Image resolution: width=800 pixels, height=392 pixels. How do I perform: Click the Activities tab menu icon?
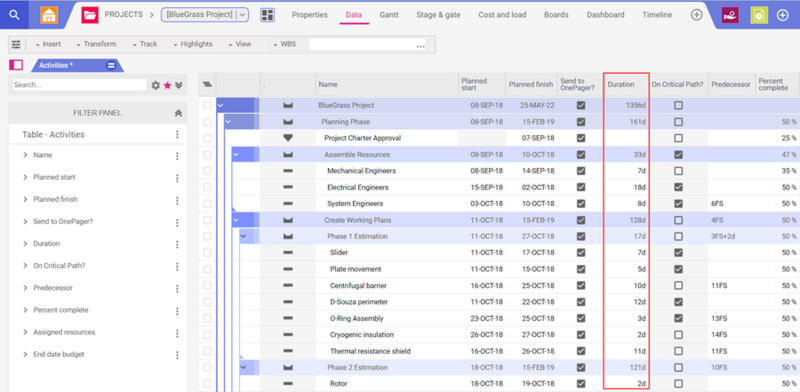pyautogui.click(x=110, y=65)
